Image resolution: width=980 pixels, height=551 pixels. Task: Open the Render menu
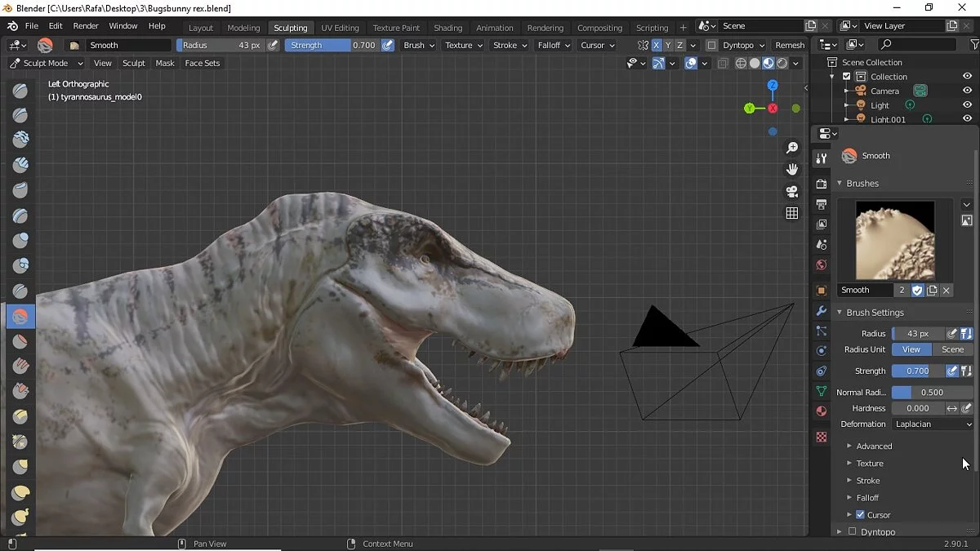point(86,26)
